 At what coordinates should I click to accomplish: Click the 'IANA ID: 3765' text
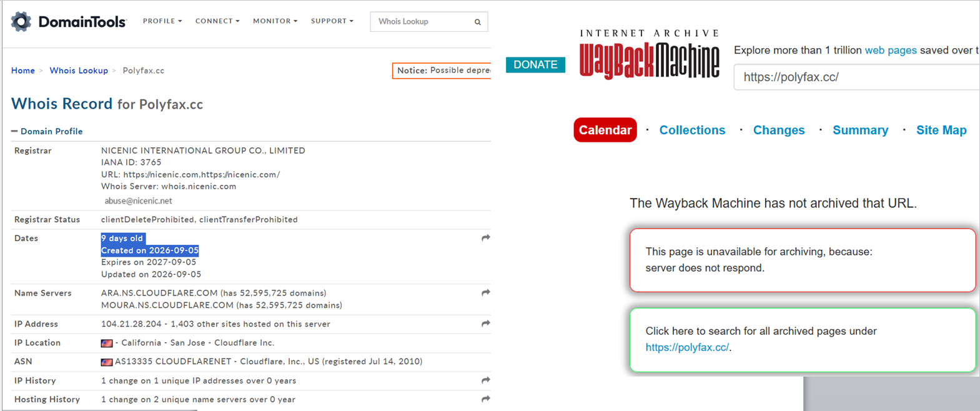pyautogui.click(x=131, y=162)
